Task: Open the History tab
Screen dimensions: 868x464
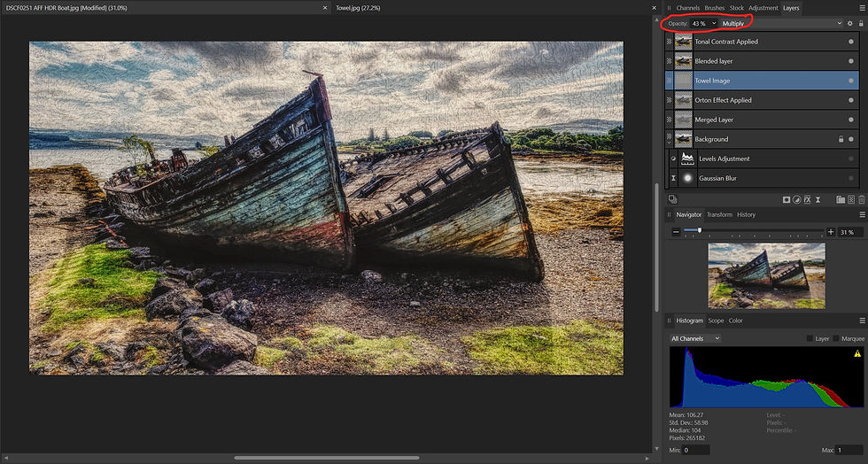Action: 746,214
